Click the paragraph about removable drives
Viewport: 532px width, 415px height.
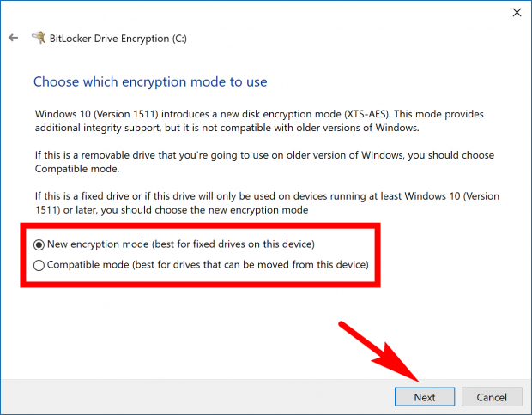click(257, 162)
